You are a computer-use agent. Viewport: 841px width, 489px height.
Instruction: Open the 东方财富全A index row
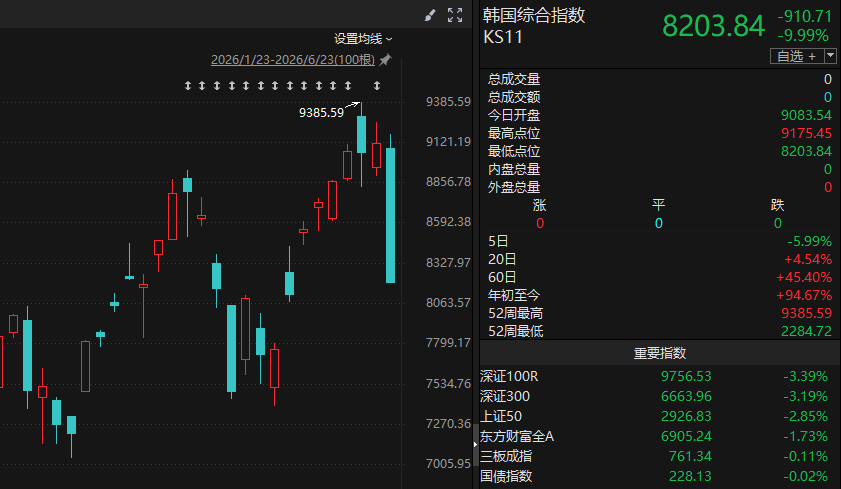coord(660,436)
